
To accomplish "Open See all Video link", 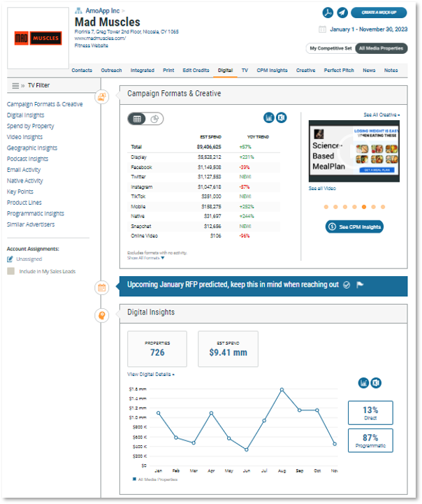I will pos(322,189).
